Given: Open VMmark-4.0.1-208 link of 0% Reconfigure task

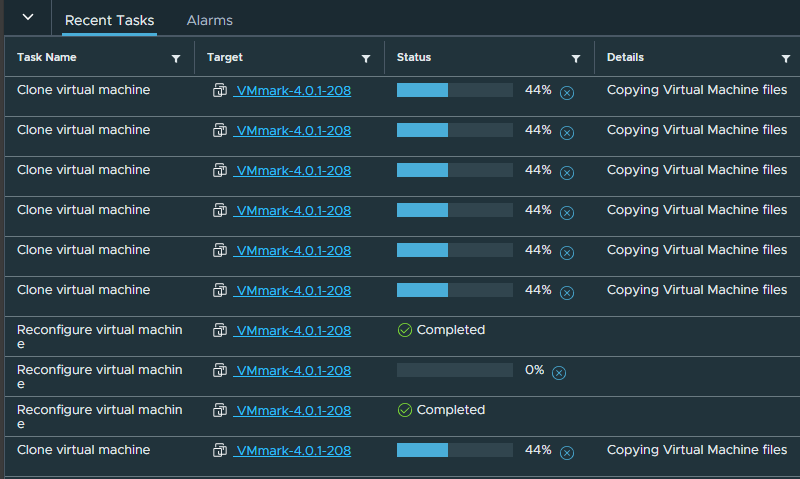Looking at the screenshot, I should [x=292, y=370].
